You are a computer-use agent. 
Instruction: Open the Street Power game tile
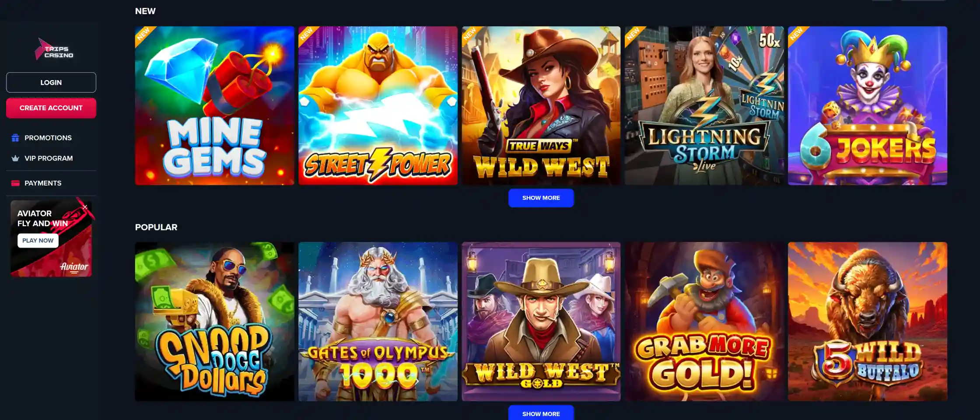378,105
